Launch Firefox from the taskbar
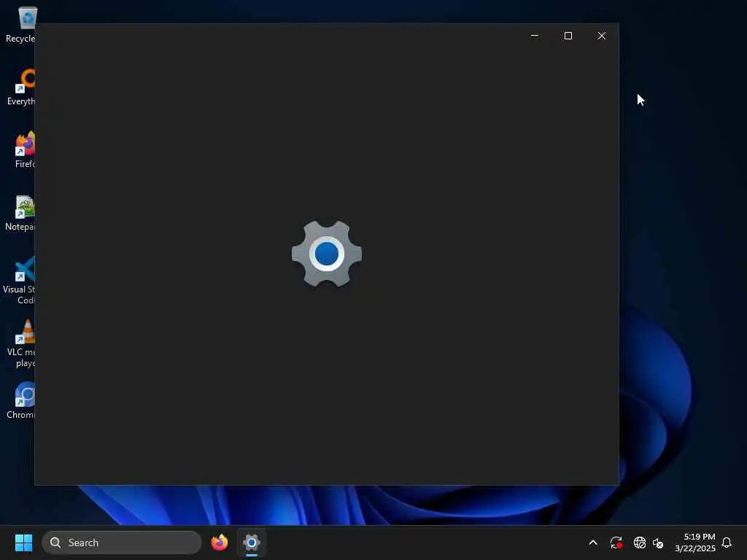Screen dimensions: 747x560 tap(219, 542)
